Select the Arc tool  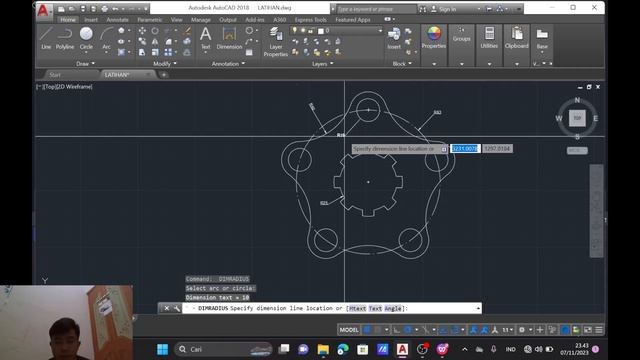[107, 38]
